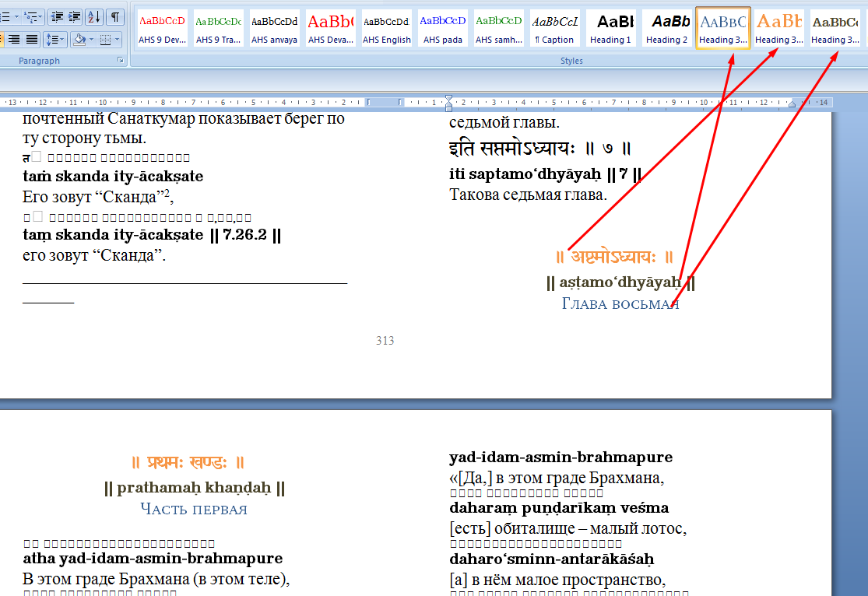868x596 pixels.
Task: Click the Increase Indent button
Action: pos(74,18)
